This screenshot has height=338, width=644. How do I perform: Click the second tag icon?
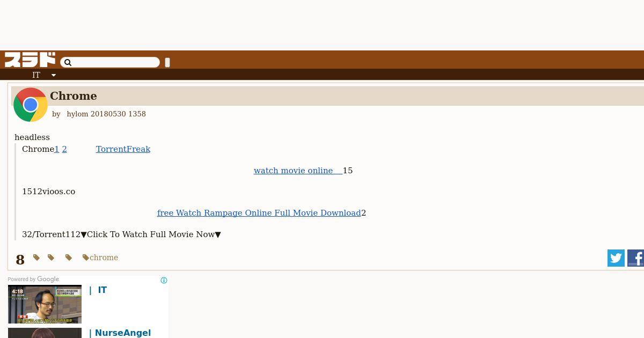point(51,258)
